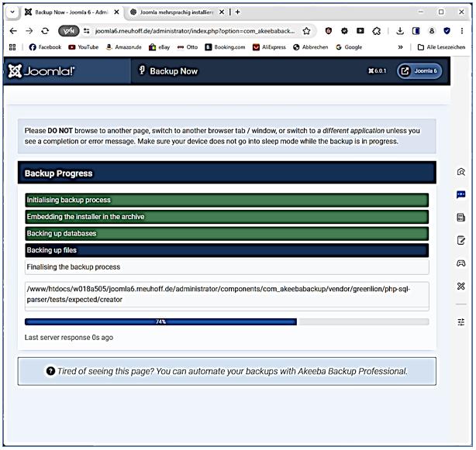Open the sidebar notes icon
This screenshot has width=476, height=450.
coord(461,240)
